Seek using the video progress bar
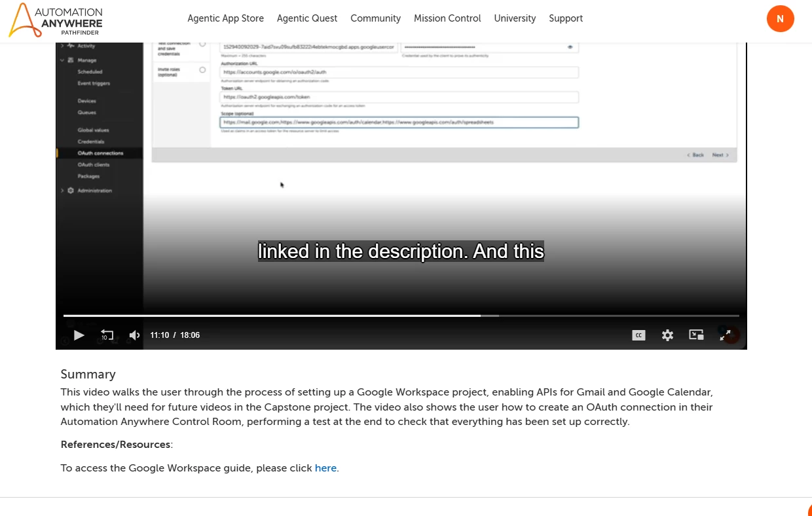Screen dimensions: 812x516 click(401, 316)
